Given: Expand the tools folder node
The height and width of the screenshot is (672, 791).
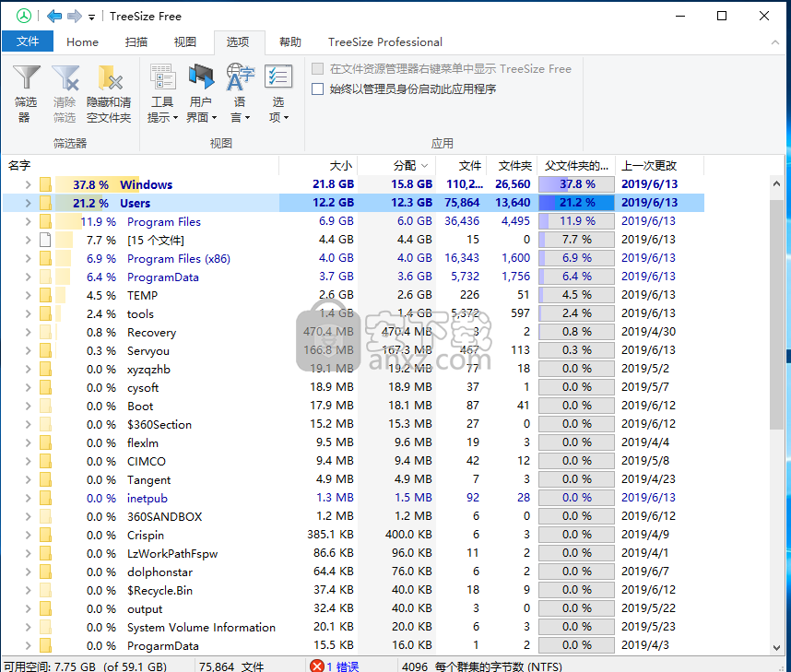Looking at the screenshot, I should [x=29, y=313].
